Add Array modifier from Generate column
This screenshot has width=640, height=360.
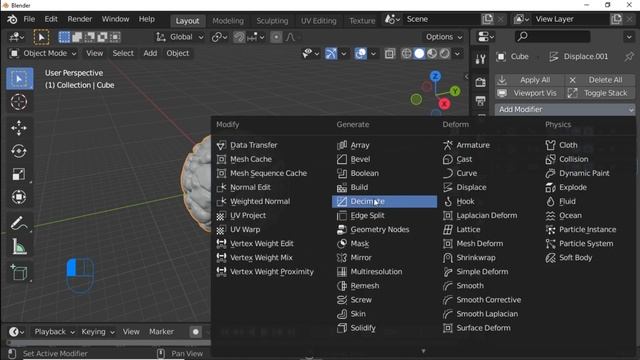coord(360,145)
